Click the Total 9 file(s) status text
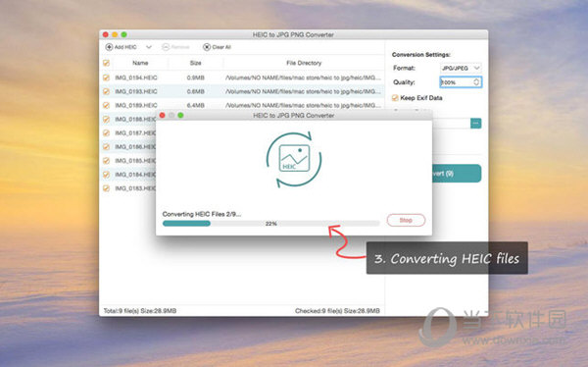This screenshot has width=588, height=367. pos(140,311)
